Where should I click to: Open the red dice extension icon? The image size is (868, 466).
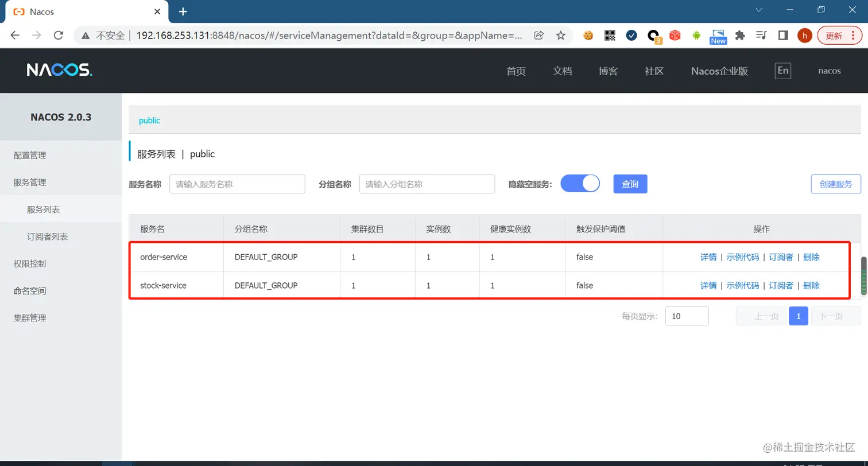point(675,36)
